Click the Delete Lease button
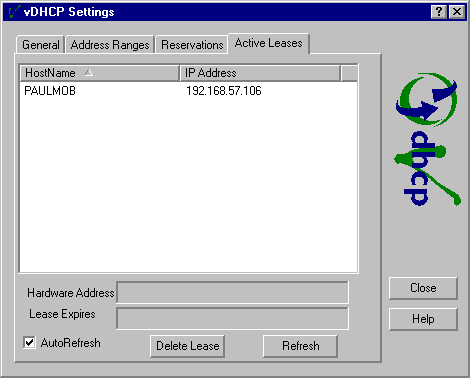Image resolution: width=470 pixels, height=378 pixels. click(187, 346)
